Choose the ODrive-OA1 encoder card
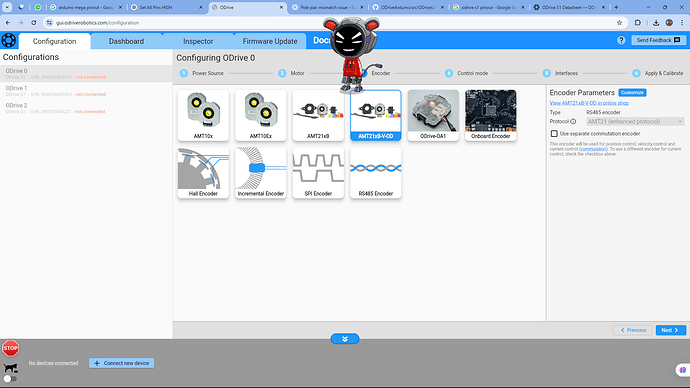This screenshot has height=388, width=690. [433, 115]
